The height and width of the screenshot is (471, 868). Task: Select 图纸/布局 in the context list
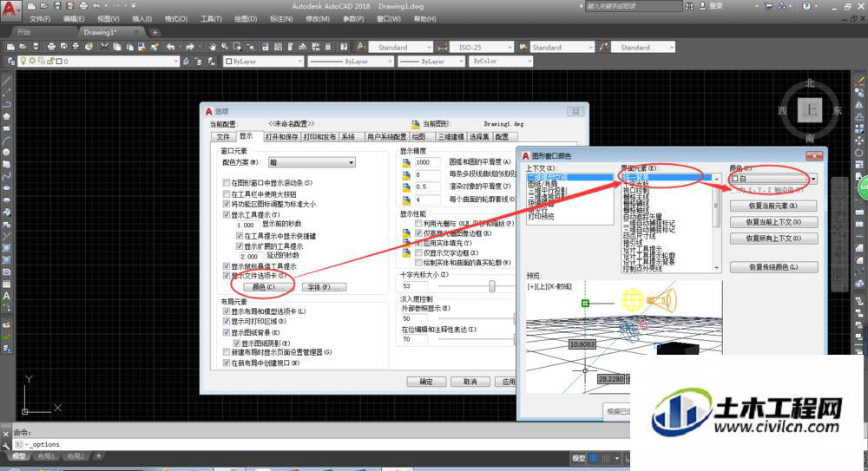click(x=543, y=184)
